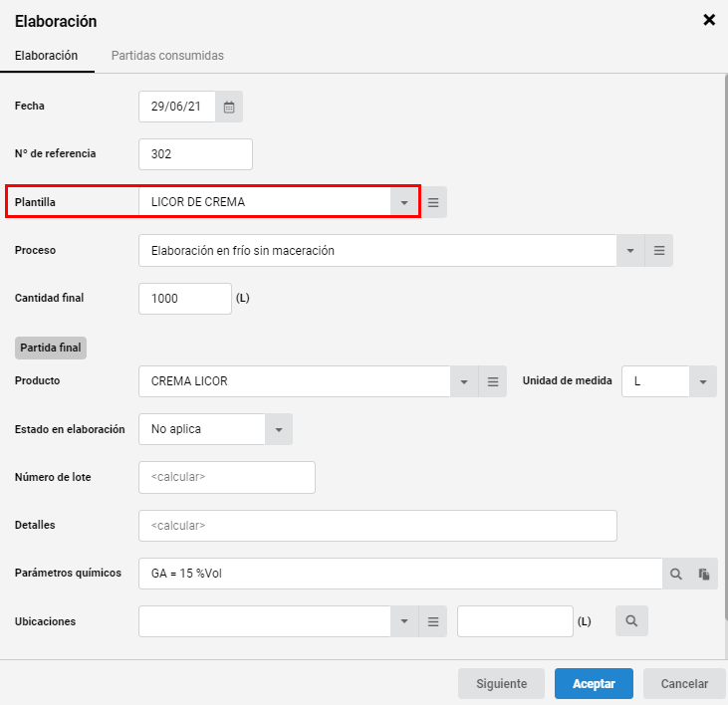The image size is (728, 705).
Task: Click the CREMA LICOR combo box
Action: point(295,381)
